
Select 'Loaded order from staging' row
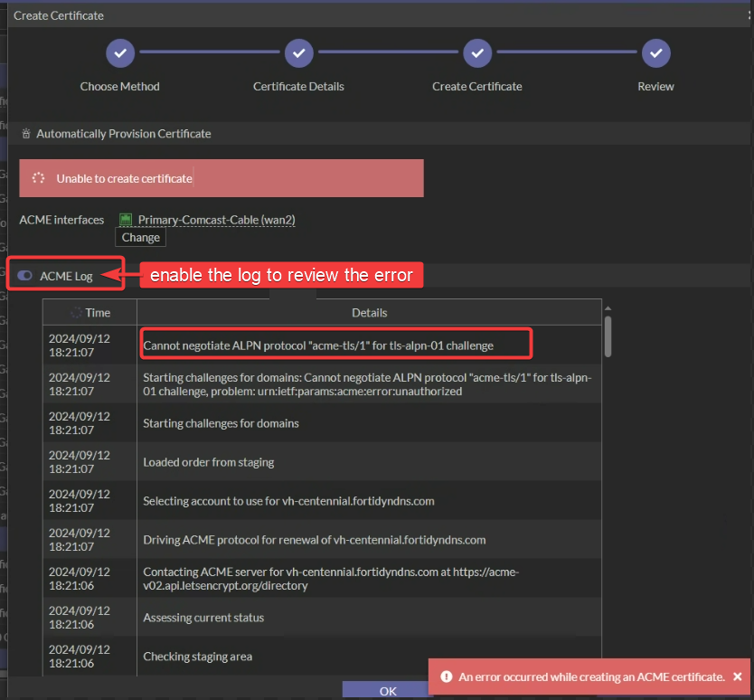pos(322,462)
